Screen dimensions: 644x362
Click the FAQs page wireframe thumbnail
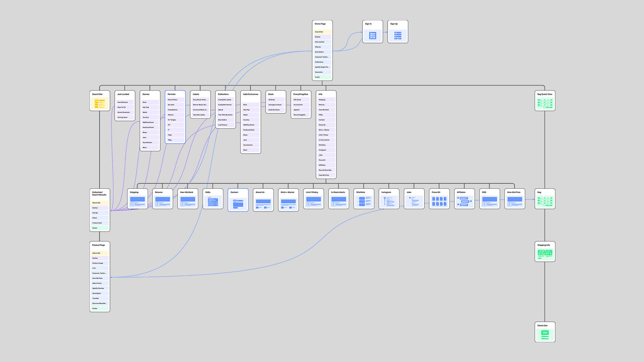pyautogui.click(x=213, y=201)
